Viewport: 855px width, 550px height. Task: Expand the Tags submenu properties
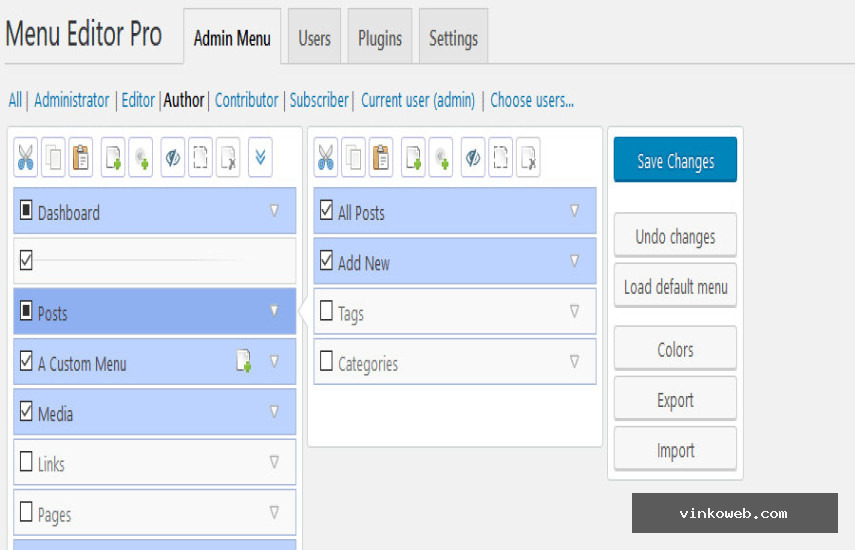[574, 311]
